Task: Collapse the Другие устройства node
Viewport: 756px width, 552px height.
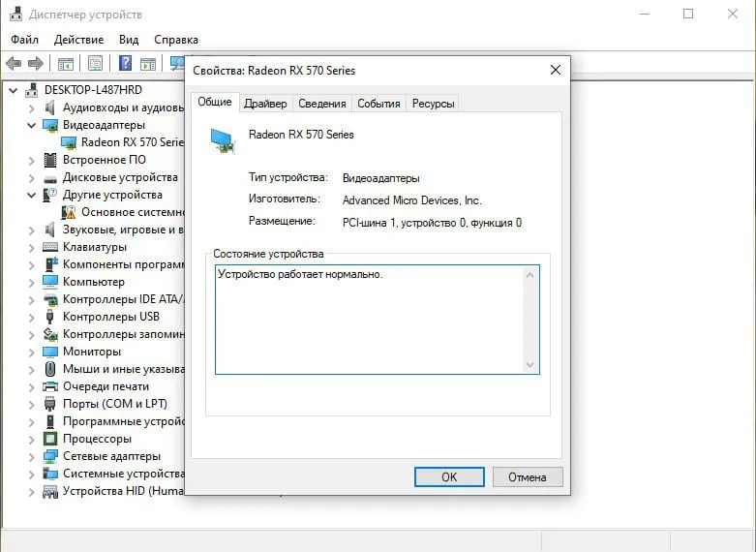Action: (x=31, y=195)
